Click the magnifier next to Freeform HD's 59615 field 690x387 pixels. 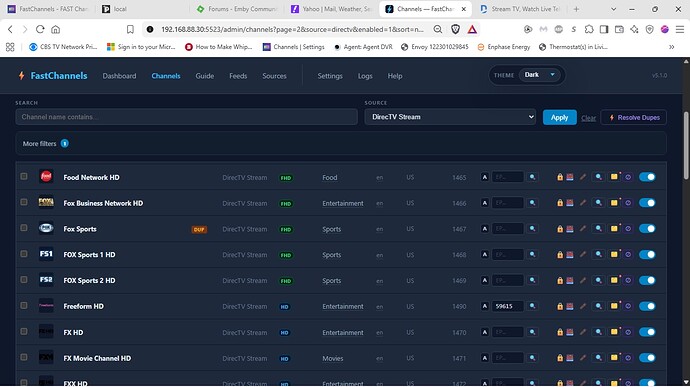click(x=532, y=306)
